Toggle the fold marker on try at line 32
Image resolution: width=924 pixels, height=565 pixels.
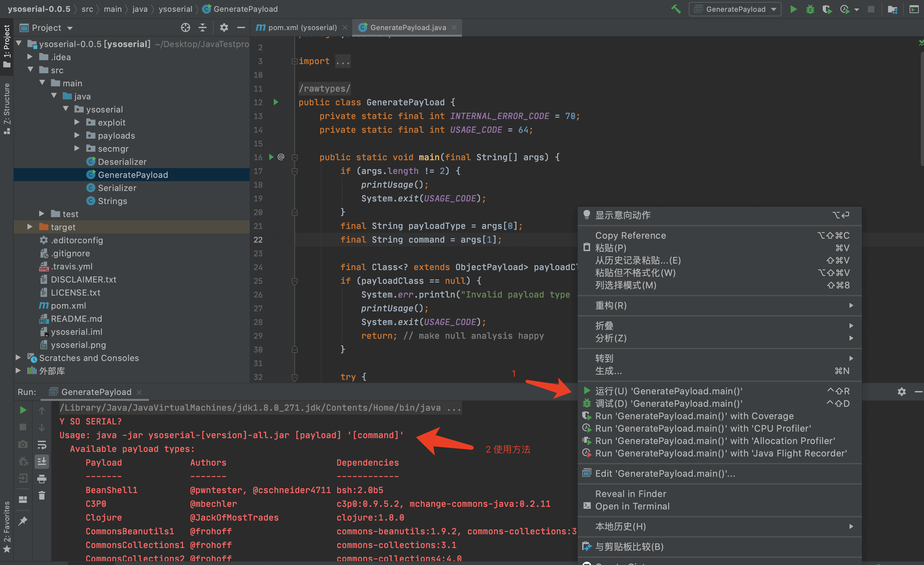[x=295, y=377]
